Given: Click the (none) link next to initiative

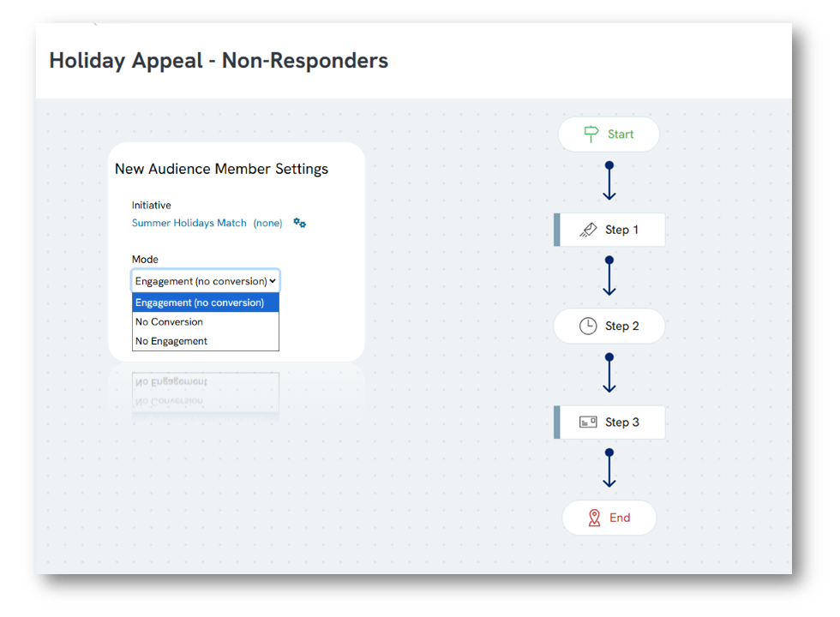Looking at the screenshot, I should (267, 223).
